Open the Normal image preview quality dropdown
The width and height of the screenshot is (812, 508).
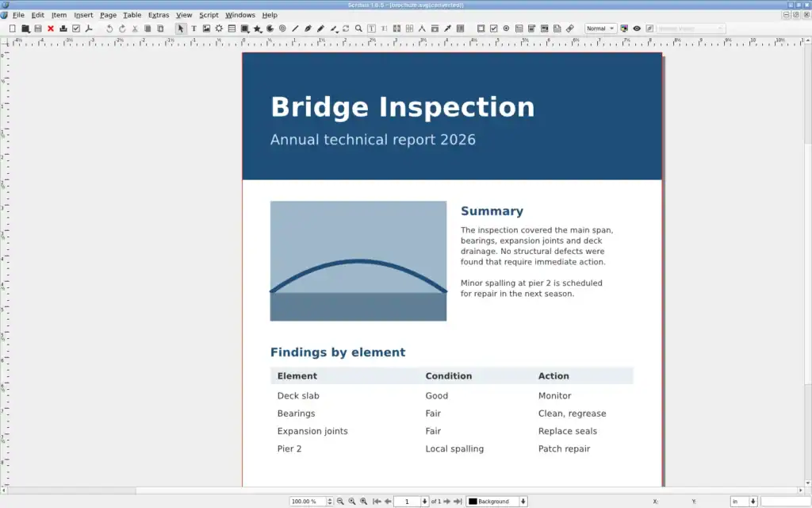click(601, 29)
